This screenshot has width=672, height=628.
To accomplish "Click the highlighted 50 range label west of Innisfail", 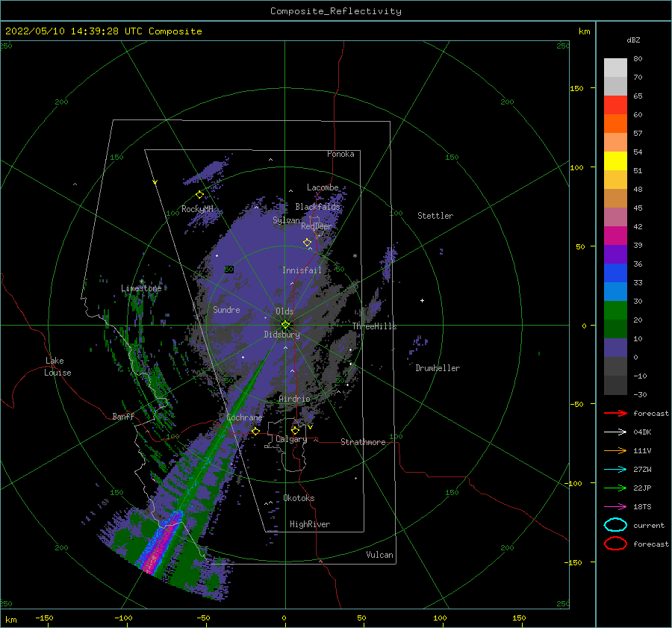I will (229, 270).
